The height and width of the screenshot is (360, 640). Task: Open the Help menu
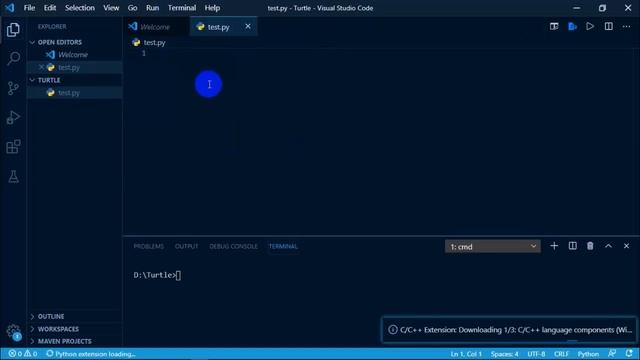pyautogui.click(x=212, y=8)
